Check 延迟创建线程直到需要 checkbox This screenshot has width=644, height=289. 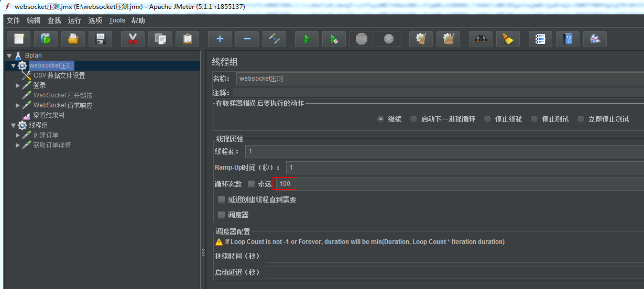click(221, 199)
